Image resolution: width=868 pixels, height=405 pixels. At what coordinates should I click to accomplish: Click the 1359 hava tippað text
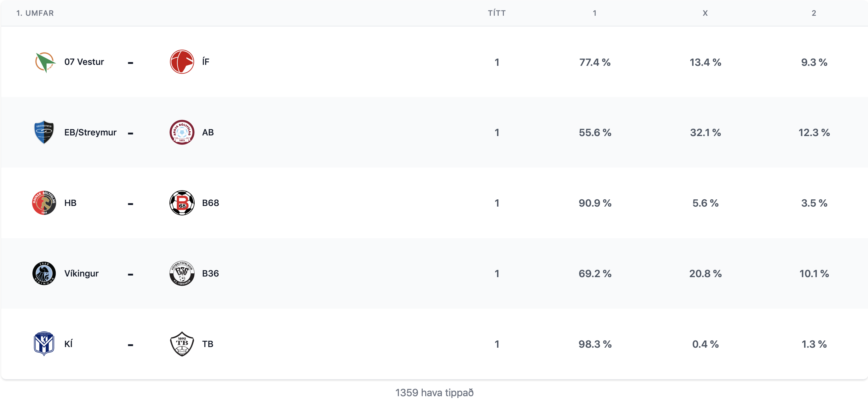434,392
